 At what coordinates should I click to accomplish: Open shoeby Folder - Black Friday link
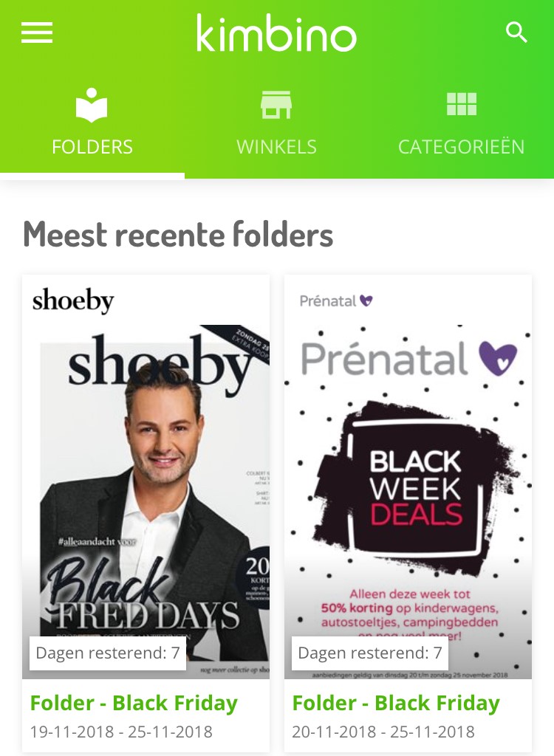tap(134, 703)
